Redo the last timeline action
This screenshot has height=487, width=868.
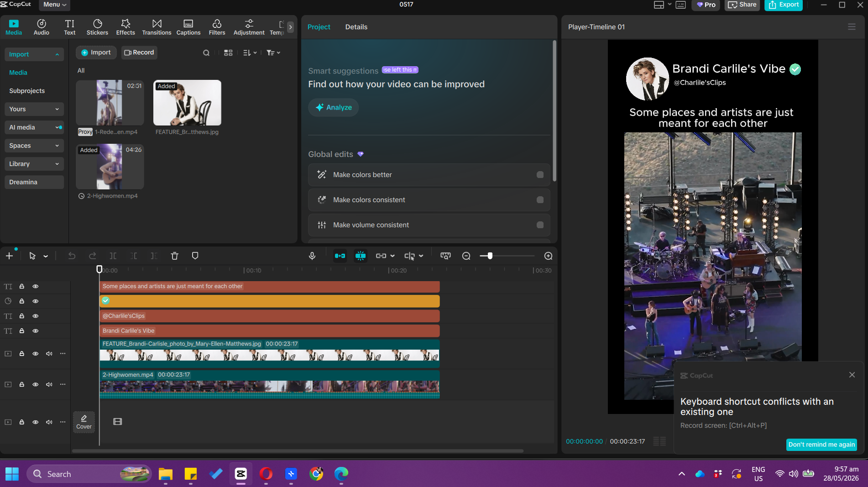coord(93,256)
